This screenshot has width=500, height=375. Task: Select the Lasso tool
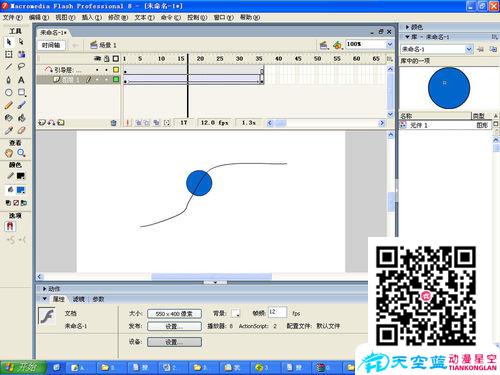pyautogui.click(x=21, y=67)
